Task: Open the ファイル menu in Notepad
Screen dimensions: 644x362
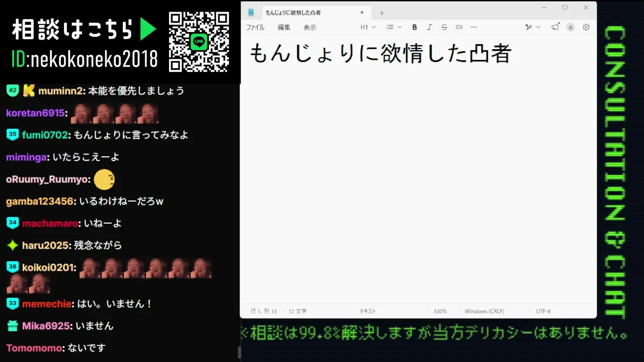Action: tap(255, 27)
